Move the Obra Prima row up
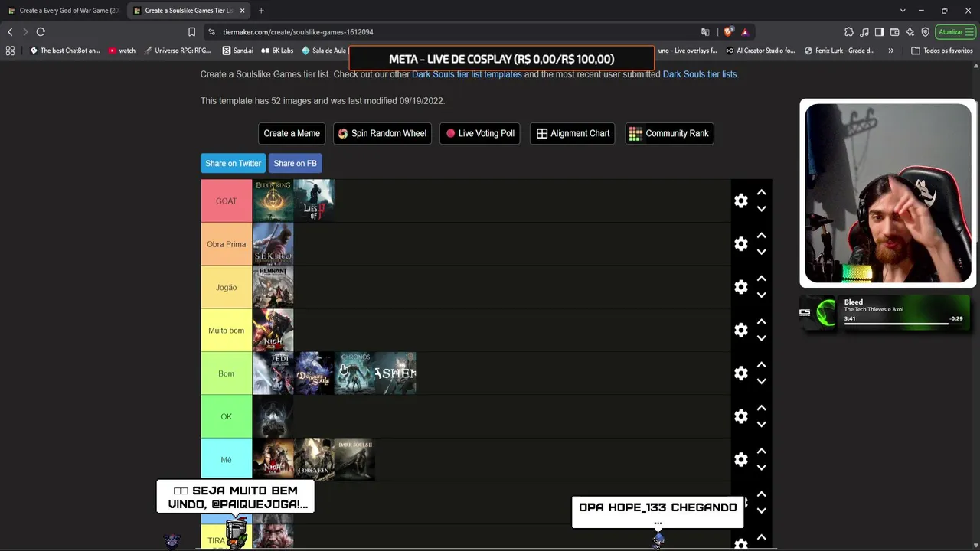Image resolution: width=980 pixels, height=551 pixels. pos(761,236)
